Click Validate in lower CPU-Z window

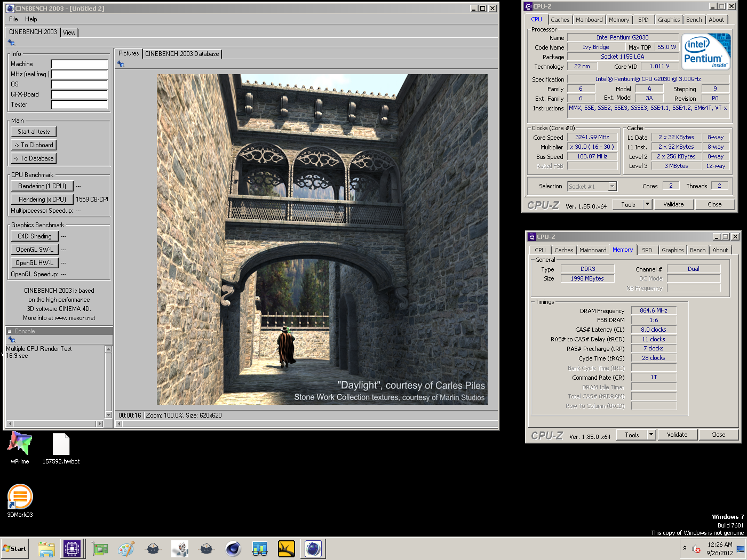pyautogui.click(x=677, y=435)
